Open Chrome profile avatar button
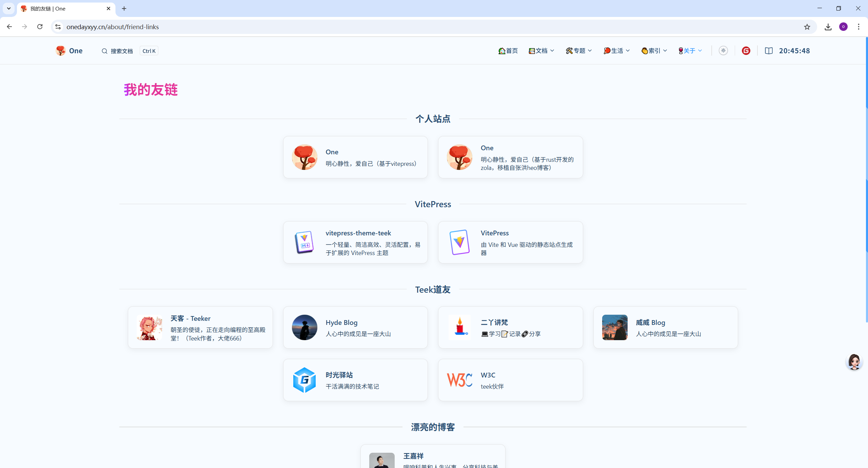Viewport: 868px width, 468px height. click(843, 27)
